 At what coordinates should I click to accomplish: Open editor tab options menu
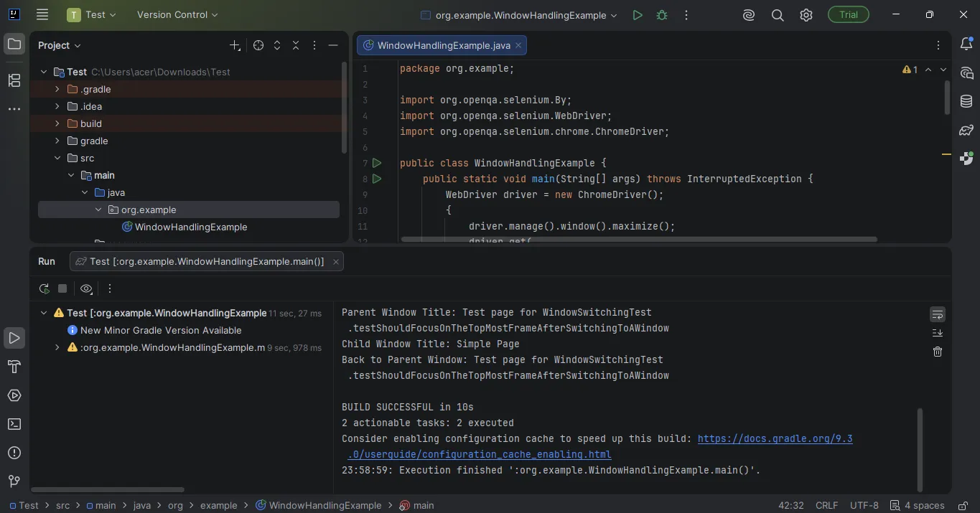point(938,45)
